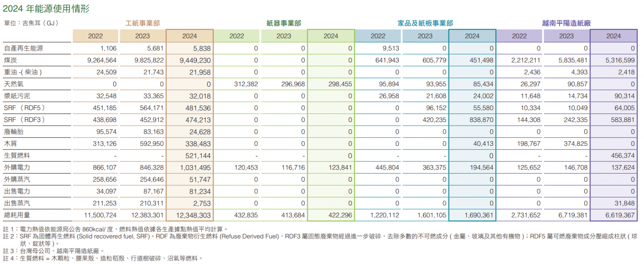Click the SRF (RDF5) row label

point(24,108)
